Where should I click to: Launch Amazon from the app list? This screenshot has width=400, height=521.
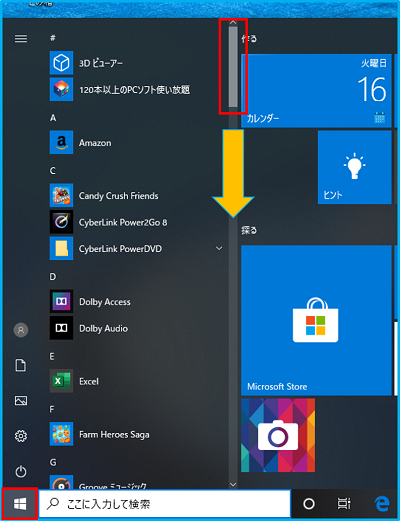pos(137,142)
